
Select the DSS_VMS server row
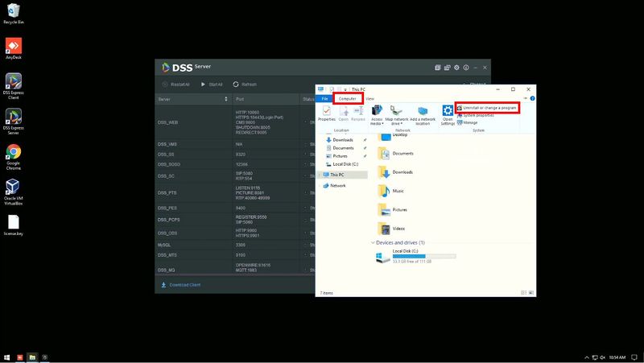(x=235, y=144)
